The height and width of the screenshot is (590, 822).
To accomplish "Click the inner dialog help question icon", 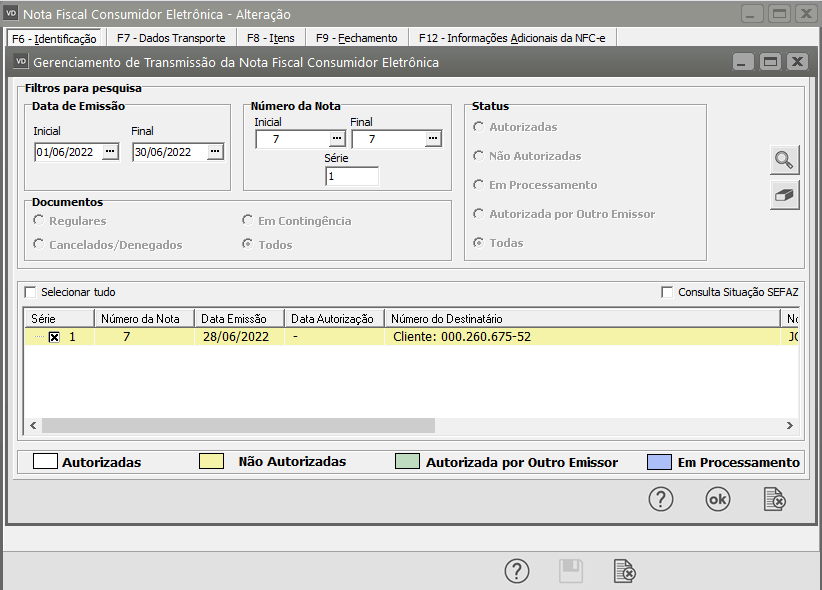I will tap(661, 500).
